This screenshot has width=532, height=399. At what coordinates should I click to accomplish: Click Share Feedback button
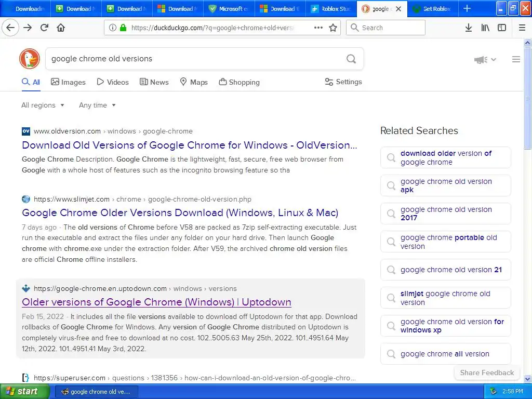coord(487,373)
